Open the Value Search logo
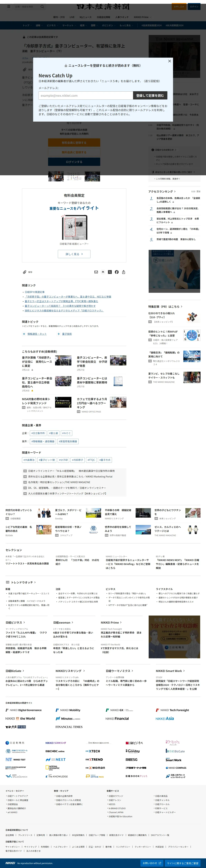Viewport: 206px width, 868px height. (x=16, y=776)
